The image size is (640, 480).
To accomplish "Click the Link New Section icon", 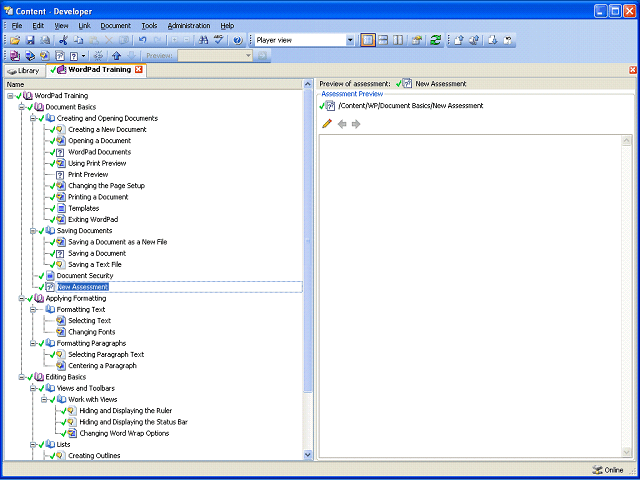I will point(30,56).
